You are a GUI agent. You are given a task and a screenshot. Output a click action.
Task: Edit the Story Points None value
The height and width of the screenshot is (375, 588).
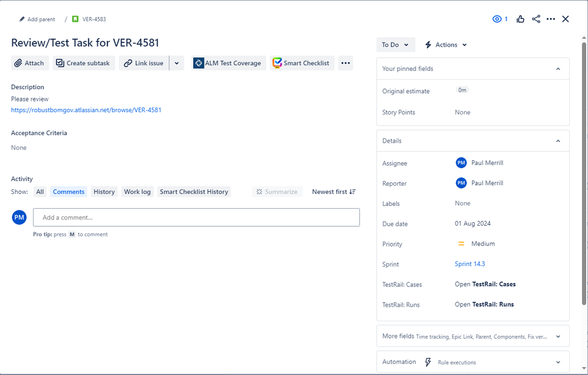(463, 112)
